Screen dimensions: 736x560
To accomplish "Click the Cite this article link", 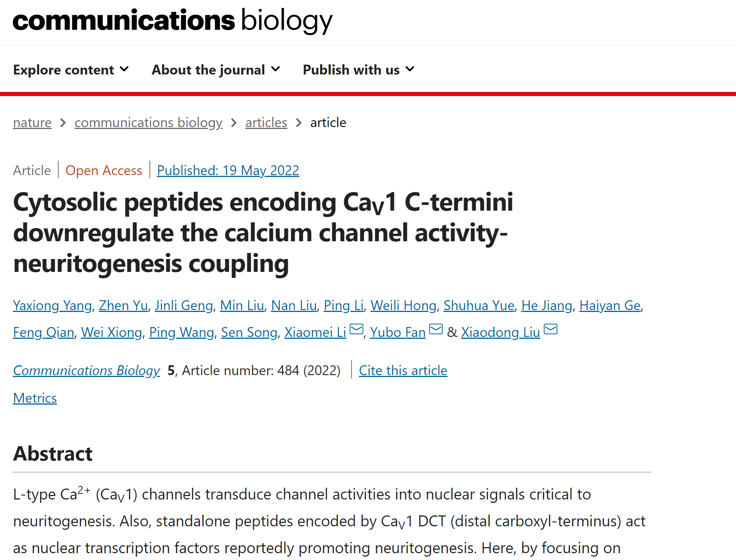I will 403,371.
